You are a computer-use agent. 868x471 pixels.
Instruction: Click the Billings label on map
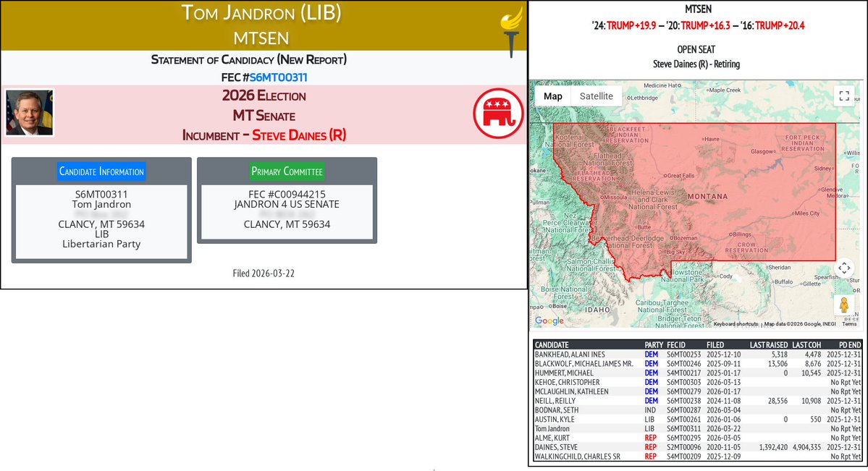point(742,234)
